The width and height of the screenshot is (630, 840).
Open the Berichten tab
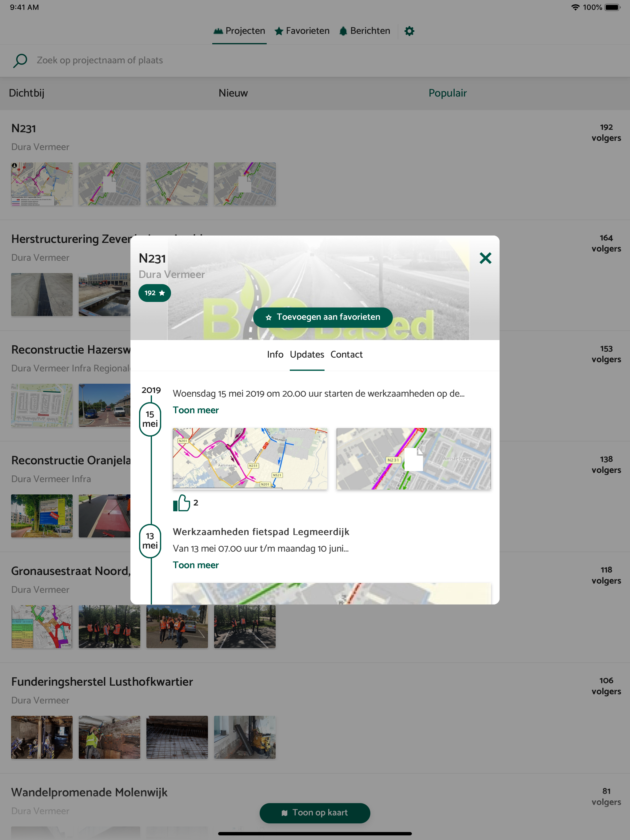click(x=365, y=31)
